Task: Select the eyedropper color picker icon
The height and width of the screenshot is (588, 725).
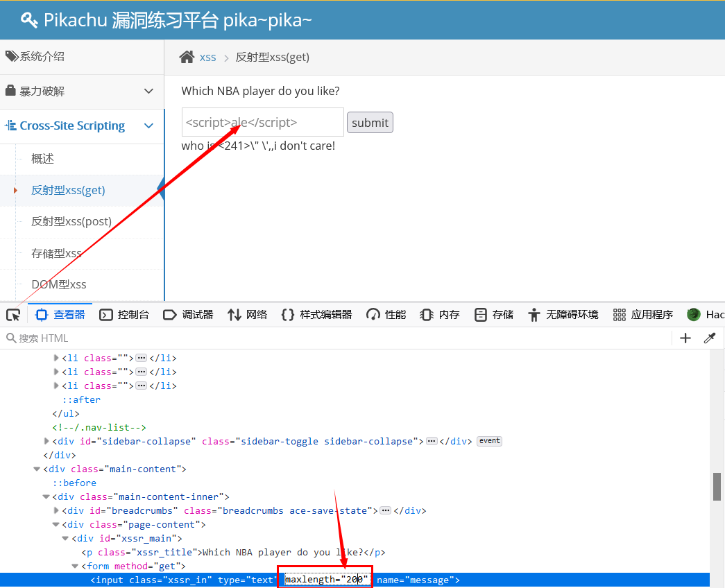Action: 709,338
